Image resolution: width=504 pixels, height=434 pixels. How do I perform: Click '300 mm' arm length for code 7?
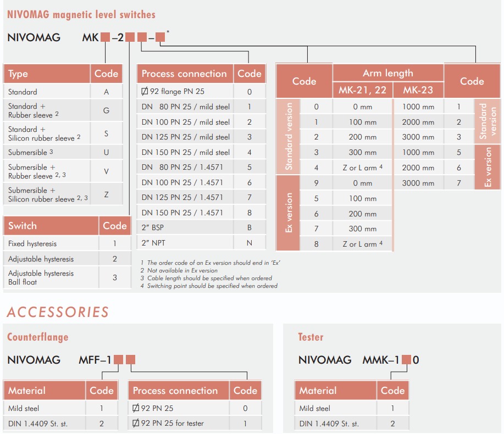363,229
